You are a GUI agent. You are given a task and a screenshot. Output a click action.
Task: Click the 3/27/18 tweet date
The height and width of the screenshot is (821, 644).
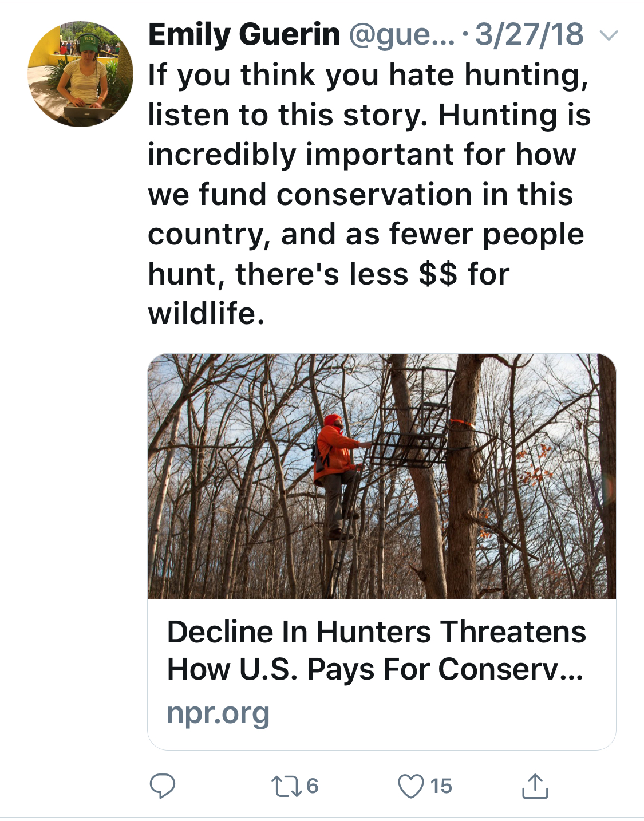529,34
